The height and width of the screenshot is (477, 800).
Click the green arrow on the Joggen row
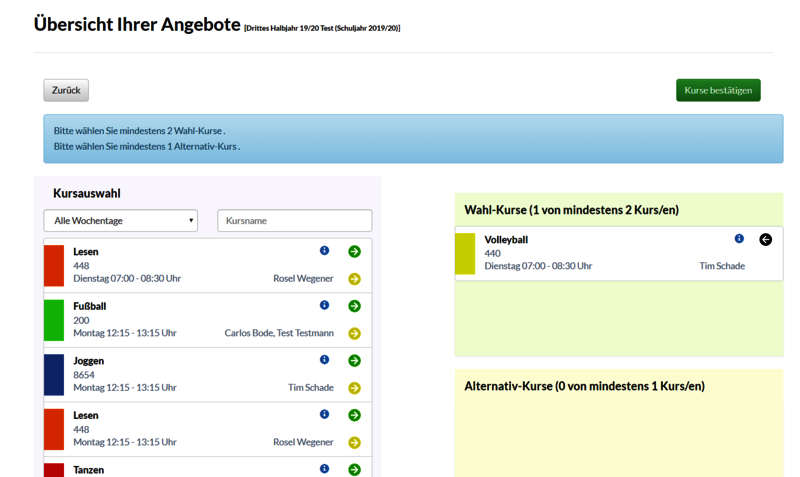point(354,361)
